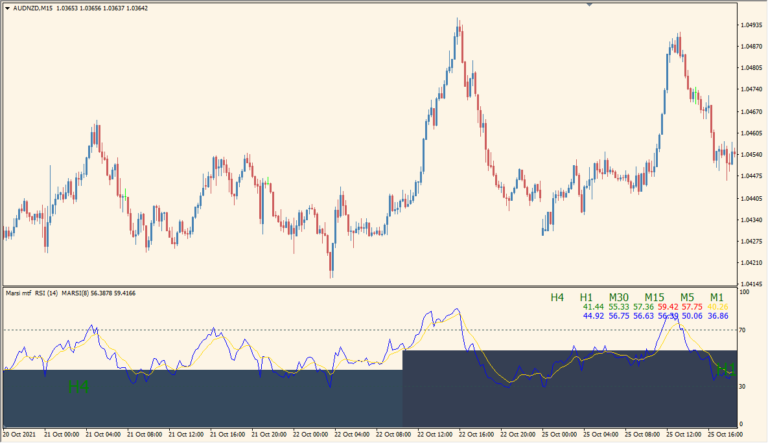
Task: Click the 70 level on indicator scale
Action: coord(744,329)
